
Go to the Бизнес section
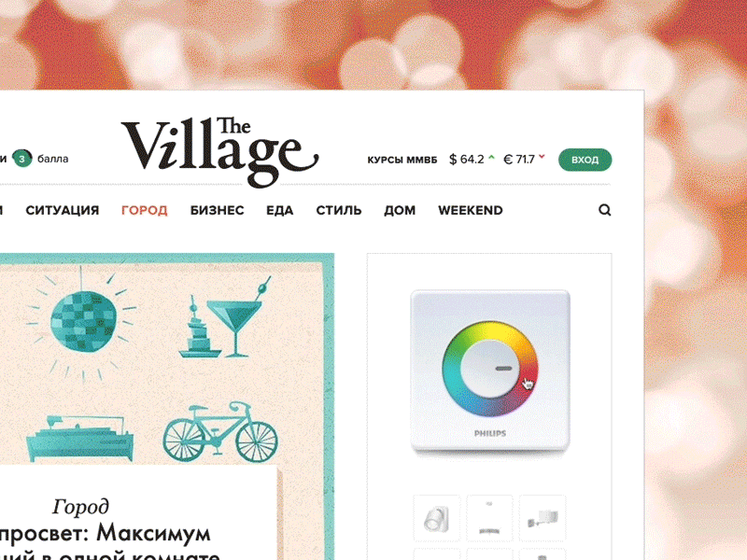click(218, 210)
